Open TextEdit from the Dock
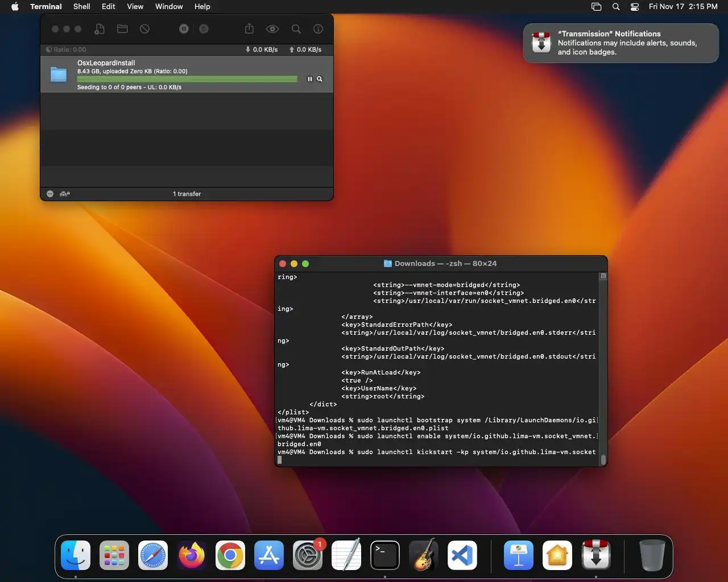This screenshot has height=582, width=728. [x=346, y=555]
